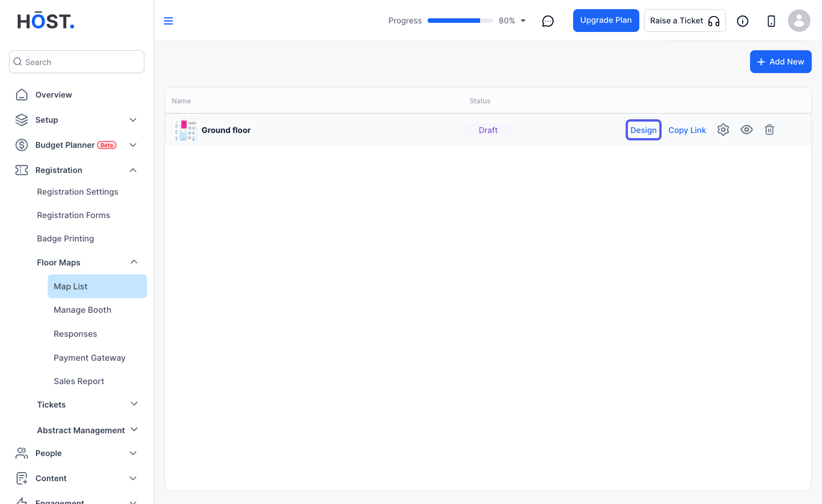Open Registration Forms
This screenshot has width=822, height=504.
[74, 215]
